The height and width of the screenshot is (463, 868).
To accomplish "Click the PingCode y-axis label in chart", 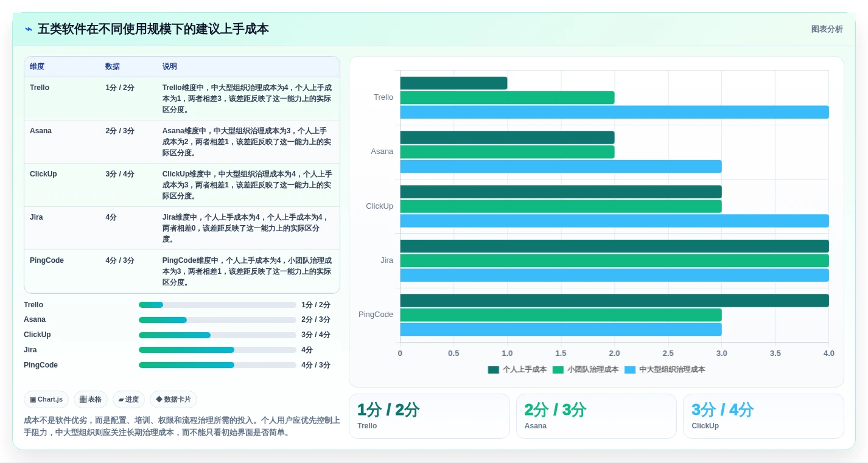I will (376, 315).
